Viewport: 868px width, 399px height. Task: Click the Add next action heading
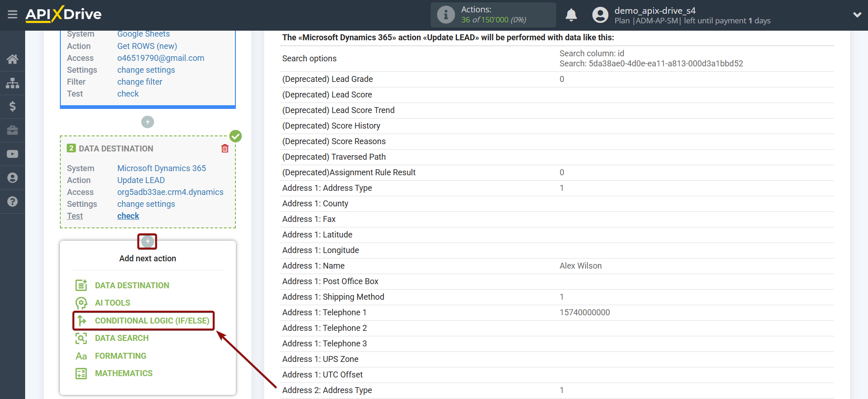(148, 259)
